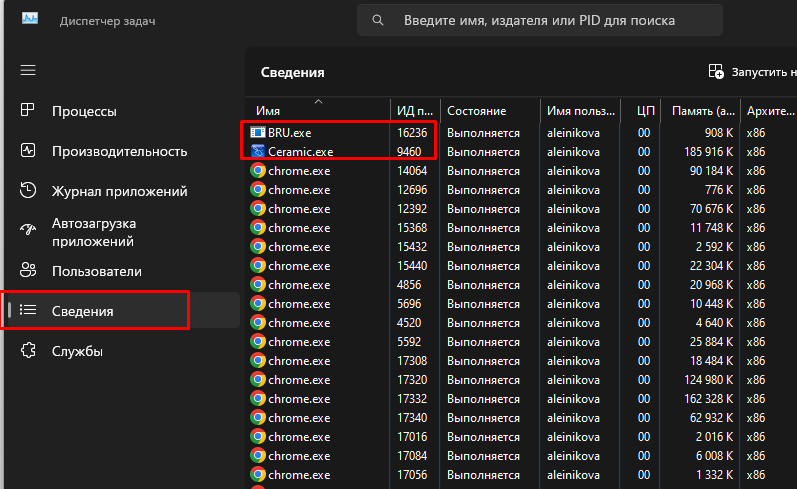Click Chrome icon of PID 17332 row

click(x=258, y=399)
